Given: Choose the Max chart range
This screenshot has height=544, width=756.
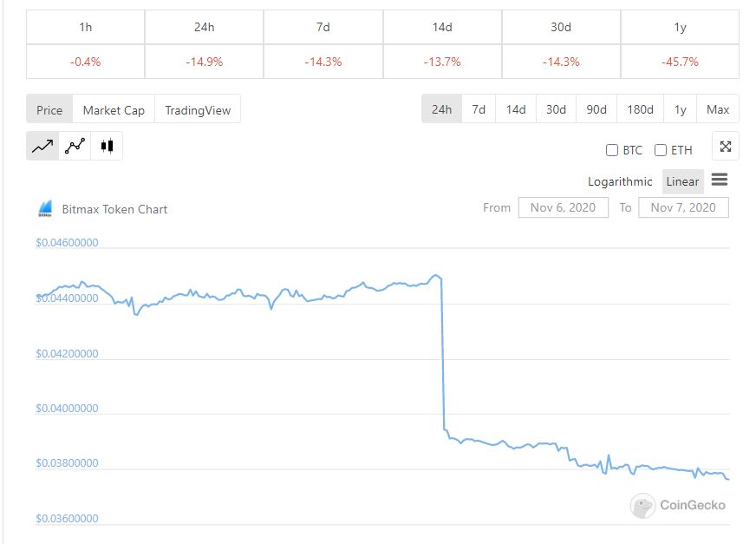Looking at the screenshot, I should click(718, 109).
